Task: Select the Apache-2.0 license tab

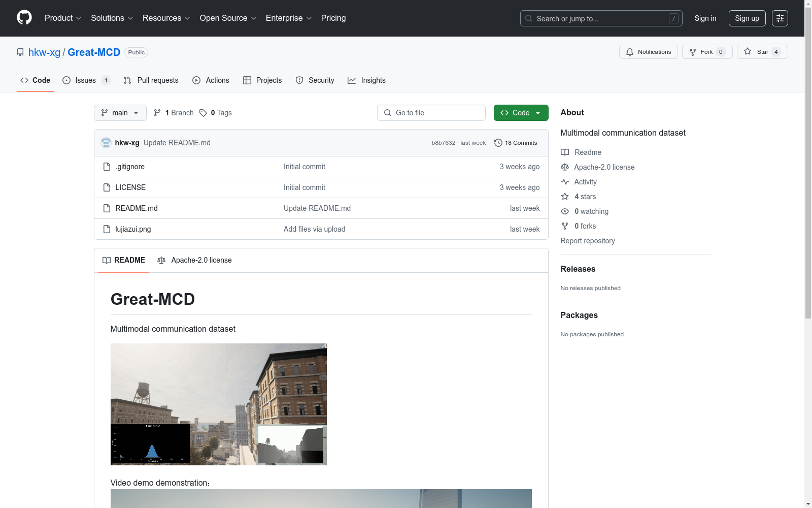Action: click(194, 260)
